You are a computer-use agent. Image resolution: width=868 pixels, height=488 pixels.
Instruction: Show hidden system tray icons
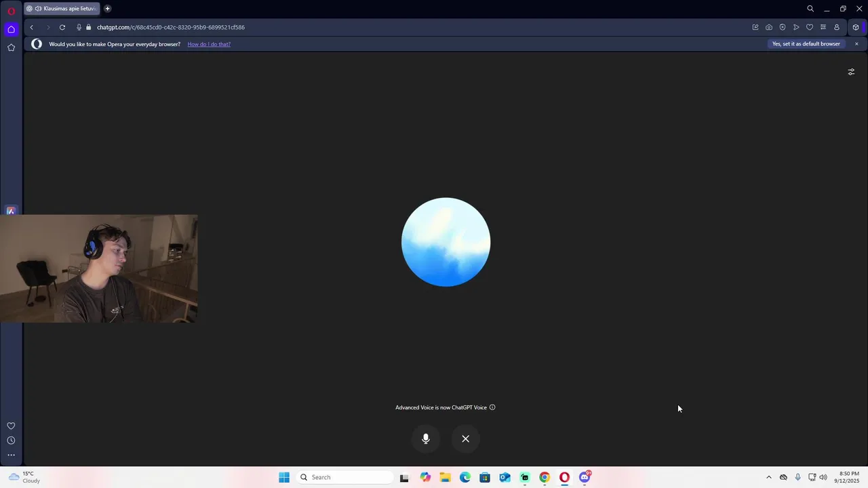point(768,477)
